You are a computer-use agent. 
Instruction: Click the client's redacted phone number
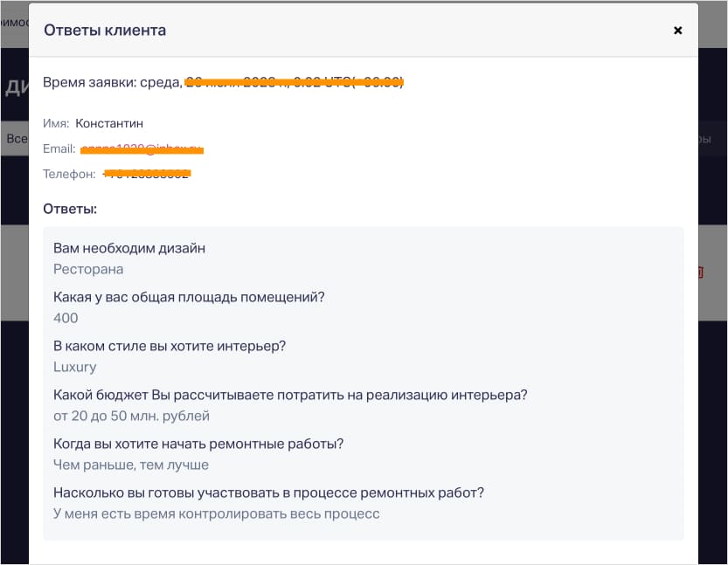pos(147,174)
